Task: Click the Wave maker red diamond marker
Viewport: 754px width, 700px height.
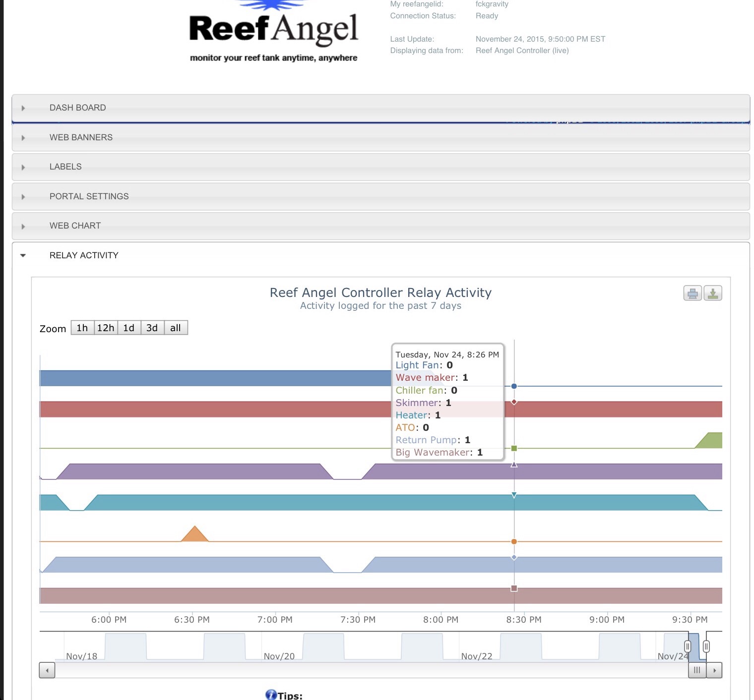Action: coord(514,402)
